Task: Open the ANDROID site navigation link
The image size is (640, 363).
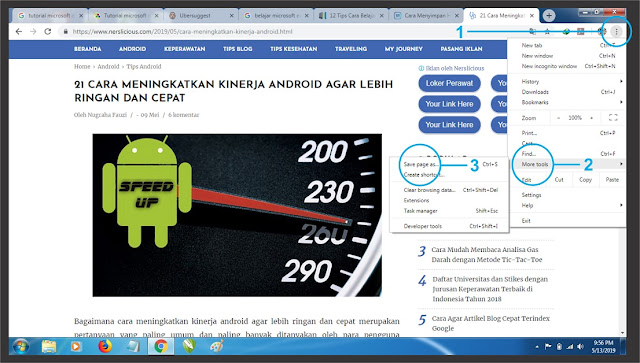Action: click(x=132, y=49)
